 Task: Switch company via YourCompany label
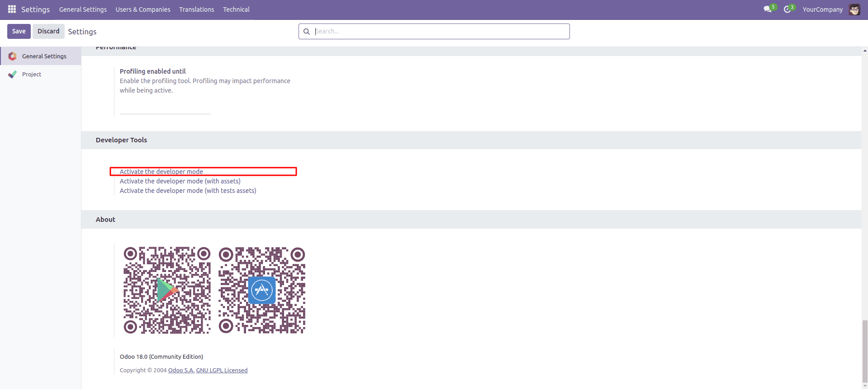click(822, 9)
